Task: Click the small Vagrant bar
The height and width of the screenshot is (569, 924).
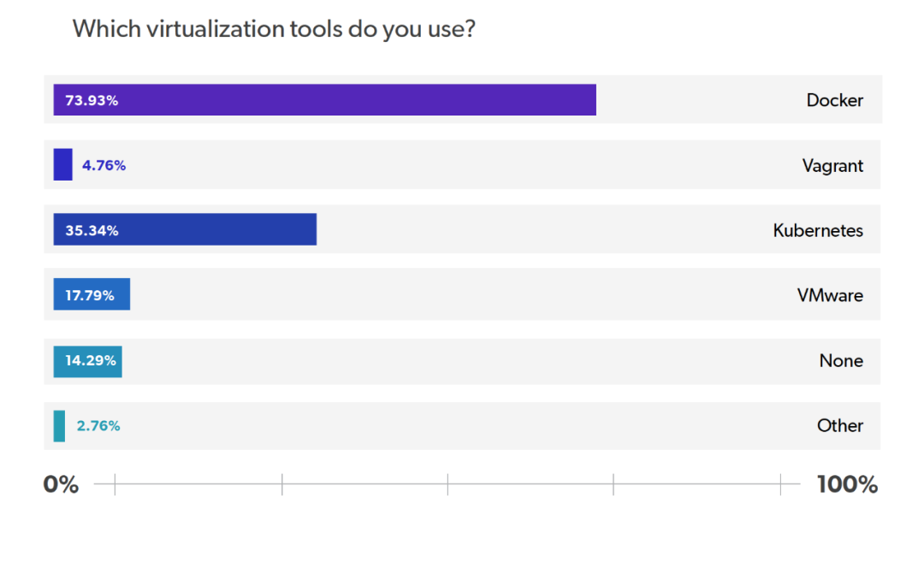Action: 62,165
